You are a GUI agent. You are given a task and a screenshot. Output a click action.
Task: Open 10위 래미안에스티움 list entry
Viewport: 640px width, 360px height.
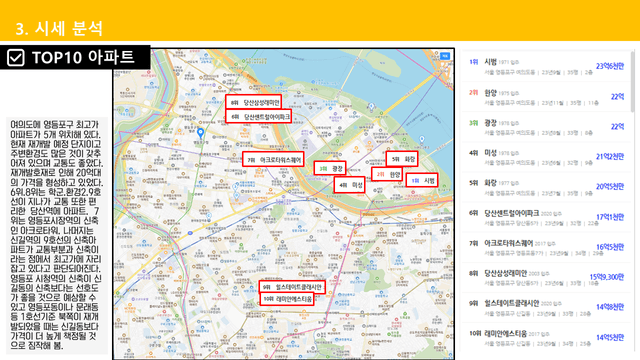[547, 338]
